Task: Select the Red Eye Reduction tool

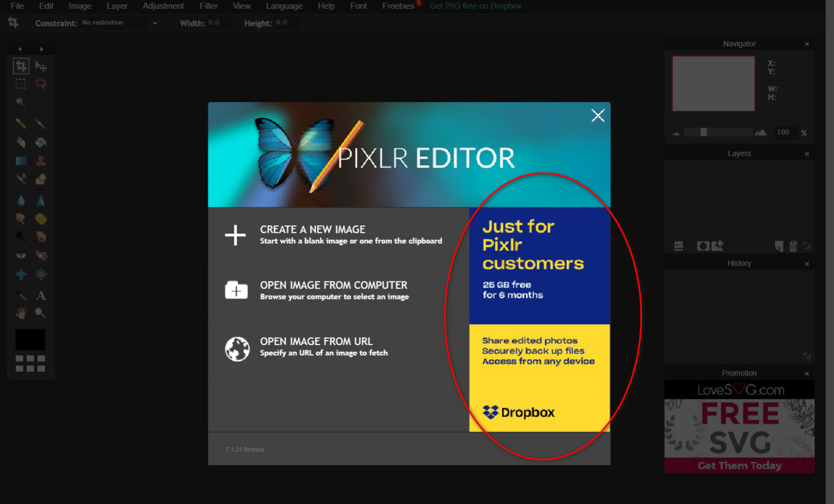Action: [21, 255]
